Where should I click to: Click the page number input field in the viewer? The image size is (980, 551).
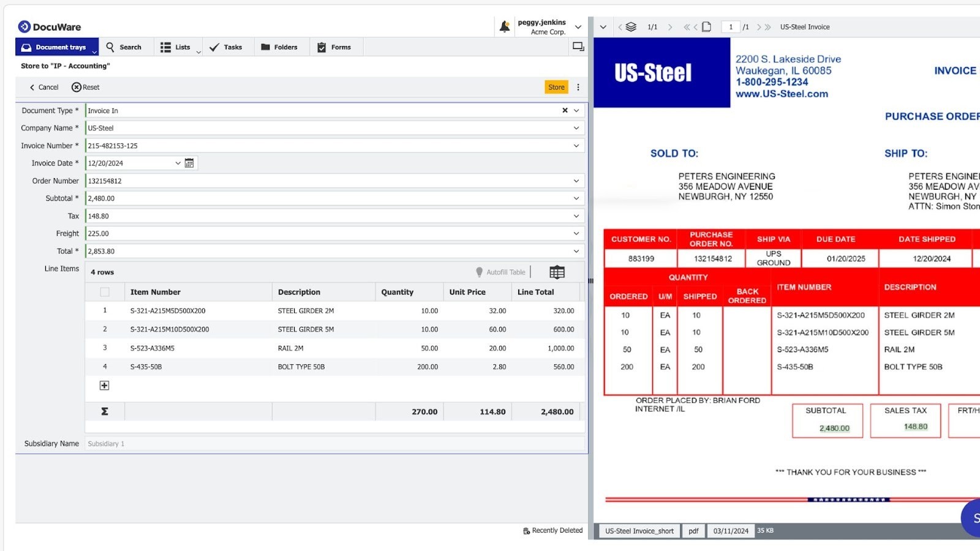coord(730,26)
